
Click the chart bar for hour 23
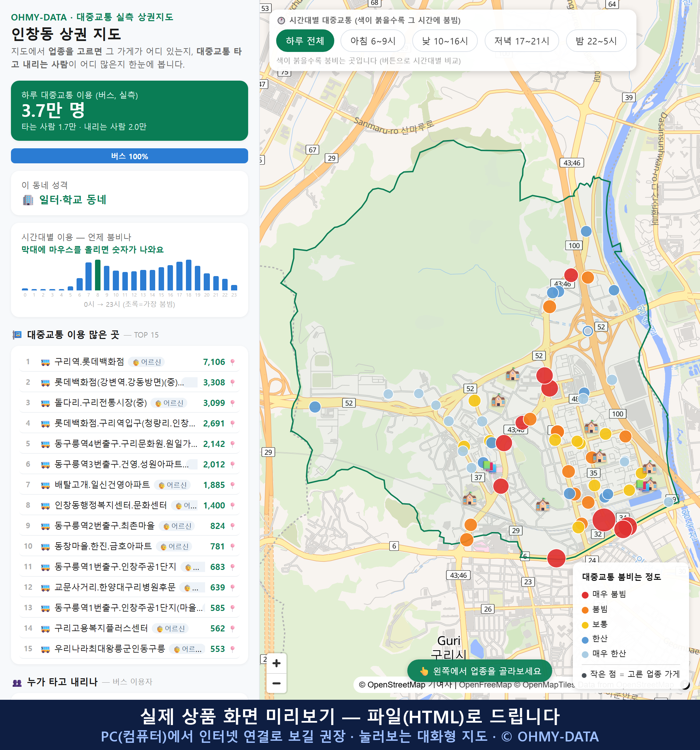[234, 287]
